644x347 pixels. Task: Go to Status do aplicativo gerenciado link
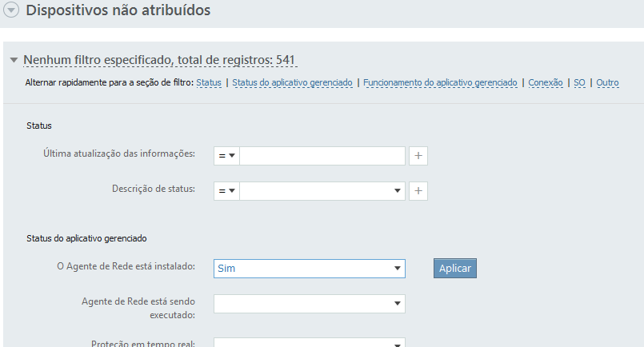point(292,82)
